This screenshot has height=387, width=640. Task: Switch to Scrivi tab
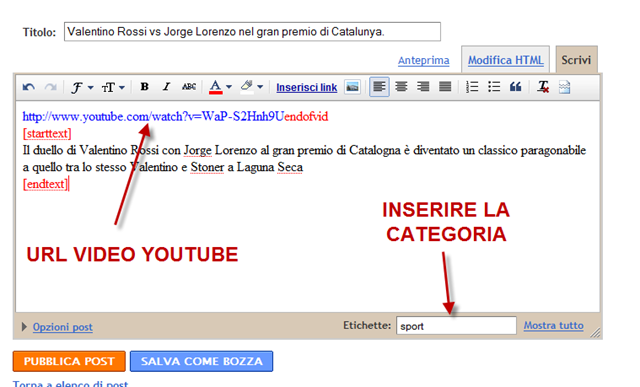point(576,60)
